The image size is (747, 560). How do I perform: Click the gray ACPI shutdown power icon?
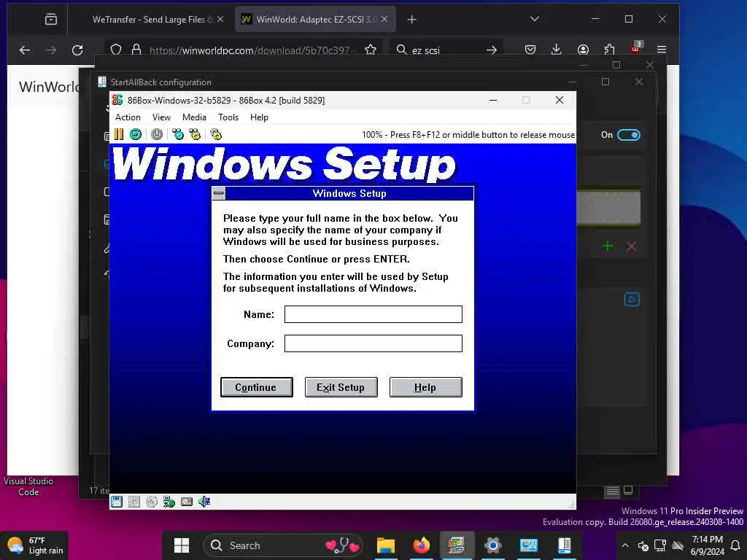point(157,134)
